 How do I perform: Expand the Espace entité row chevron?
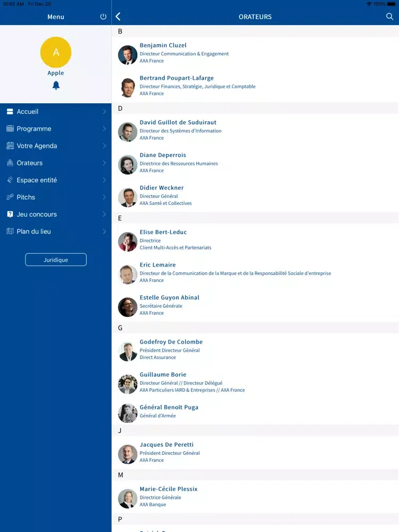click(x=104, y=180)
